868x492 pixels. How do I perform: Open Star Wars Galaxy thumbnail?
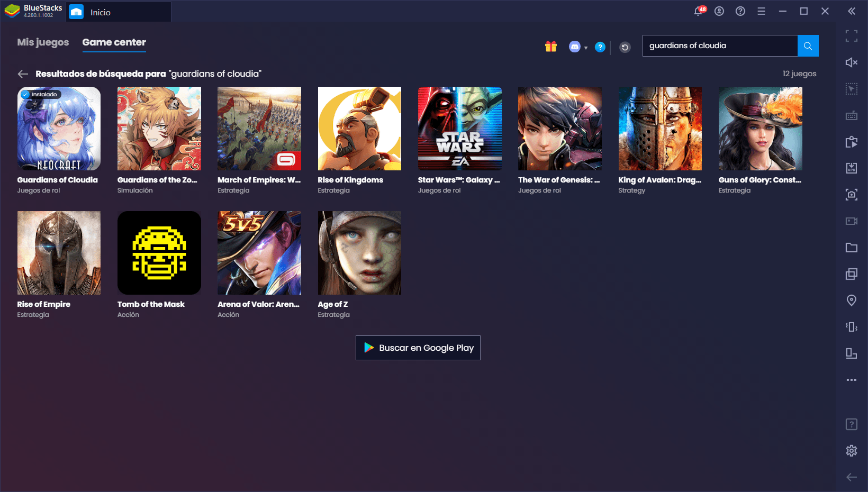[460, 129]
